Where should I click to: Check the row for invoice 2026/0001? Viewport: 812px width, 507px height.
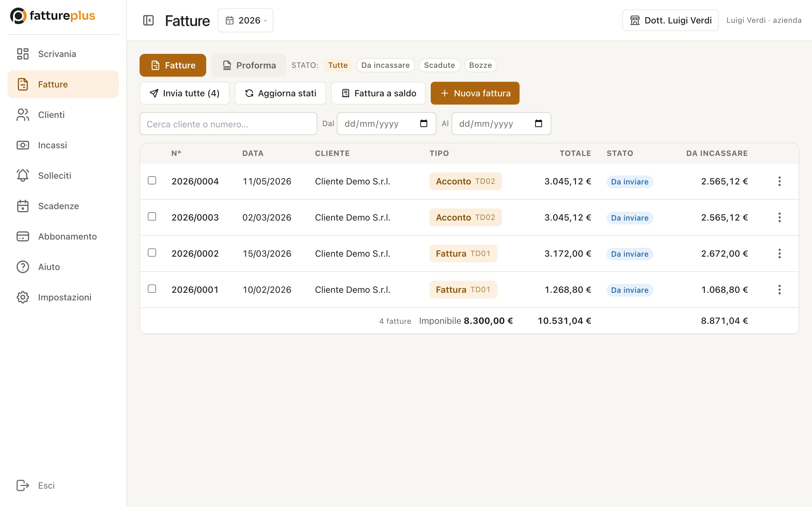pos(152,289)
